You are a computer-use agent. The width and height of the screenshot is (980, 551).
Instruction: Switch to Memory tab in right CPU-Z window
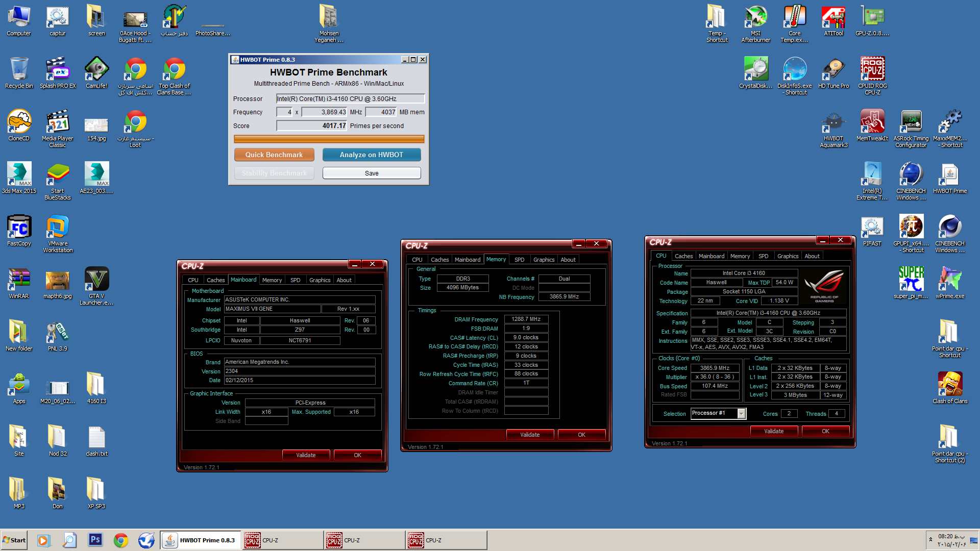pos(740,256)
